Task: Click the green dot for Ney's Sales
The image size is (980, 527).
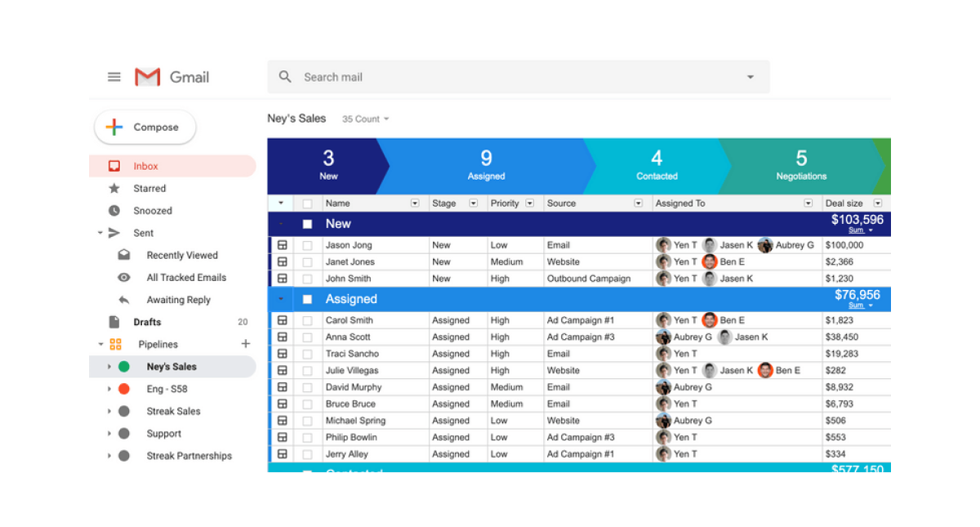Action: (124, 367)
